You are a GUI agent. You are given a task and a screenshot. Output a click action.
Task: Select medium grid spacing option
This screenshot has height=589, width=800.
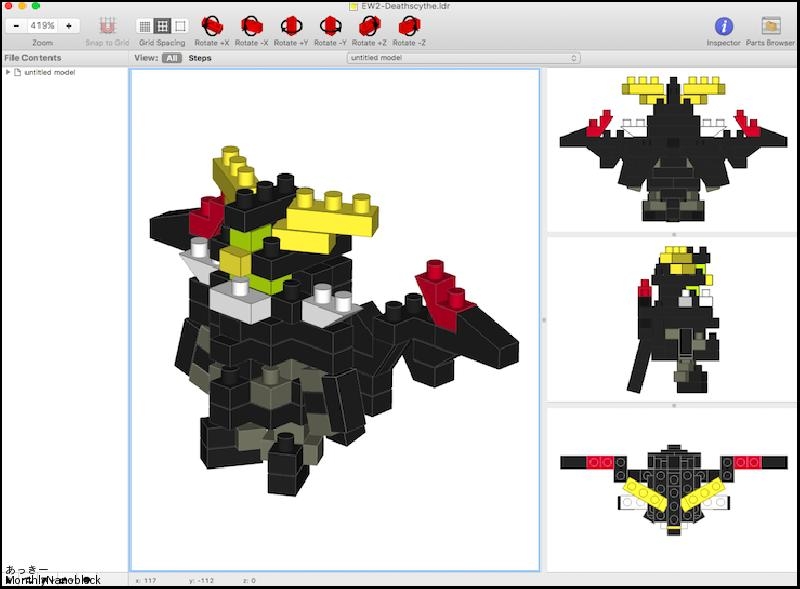[162, 26]
